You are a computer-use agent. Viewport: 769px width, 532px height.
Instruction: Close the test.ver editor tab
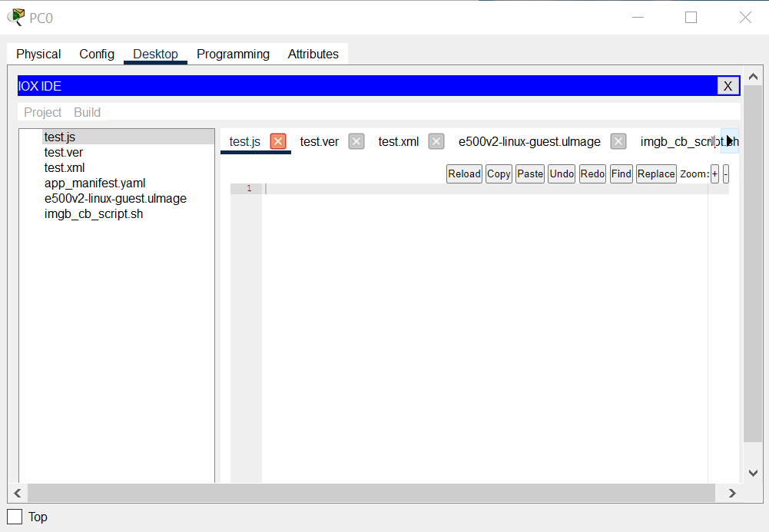356,141
